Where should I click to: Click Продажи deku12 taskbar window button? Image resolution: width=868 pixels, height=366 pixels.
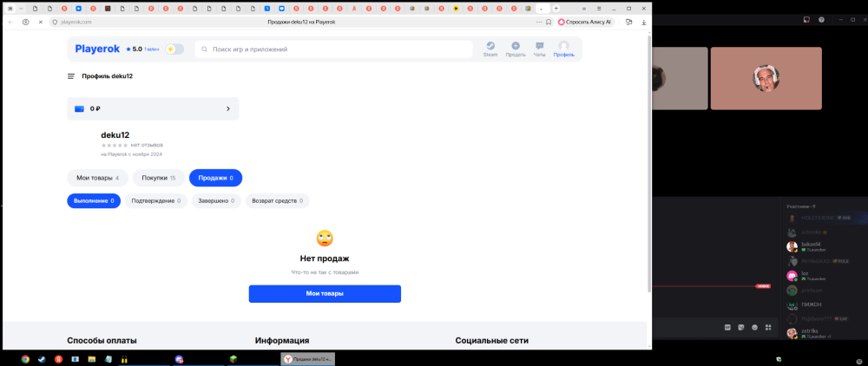pyautogui.click(x=308, y=359)
